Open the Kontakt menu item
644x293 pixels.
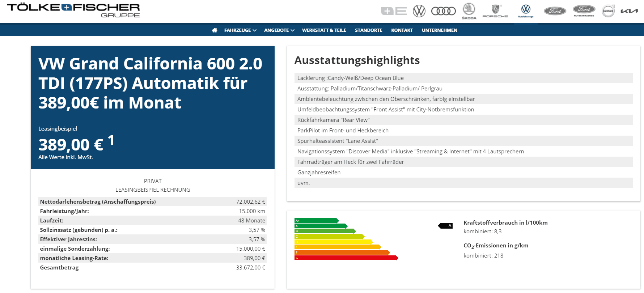pyautogui.click(x=402, y=30)
